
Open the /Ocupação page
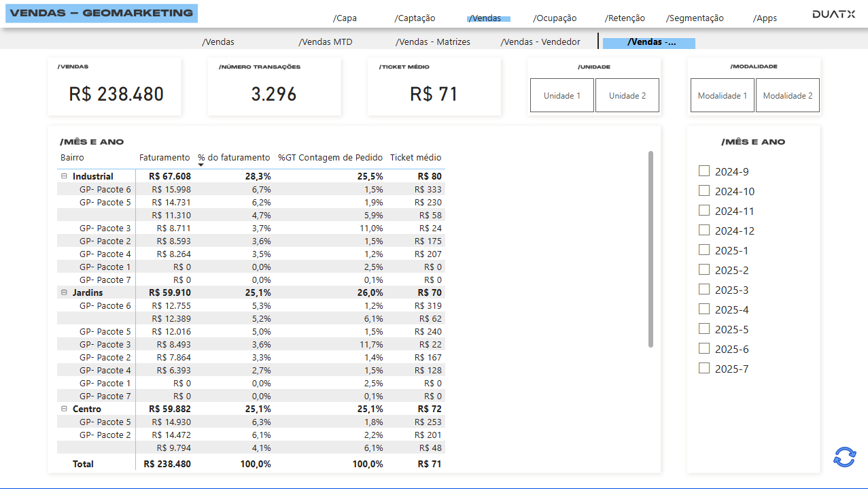pyautogui.click(x=555, y=18)
